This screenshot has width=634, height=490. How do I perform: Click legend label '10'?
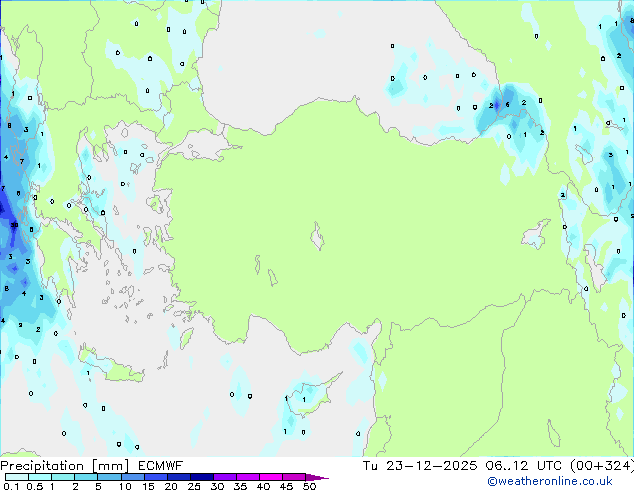click(125, 486)
